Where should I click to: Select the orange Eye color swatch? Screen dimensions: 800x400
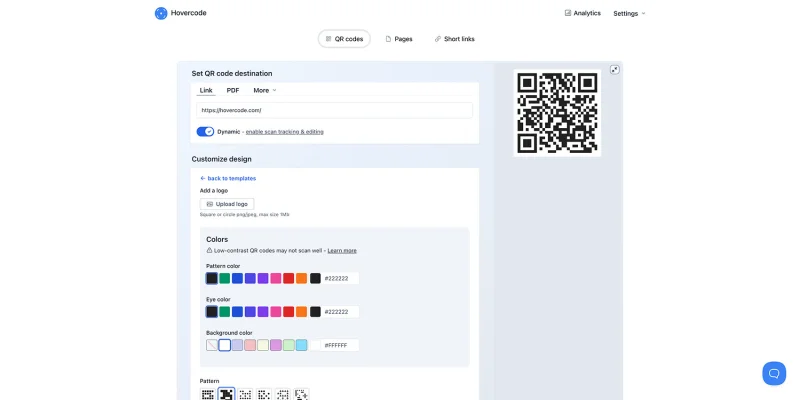[x=302, y=312]
